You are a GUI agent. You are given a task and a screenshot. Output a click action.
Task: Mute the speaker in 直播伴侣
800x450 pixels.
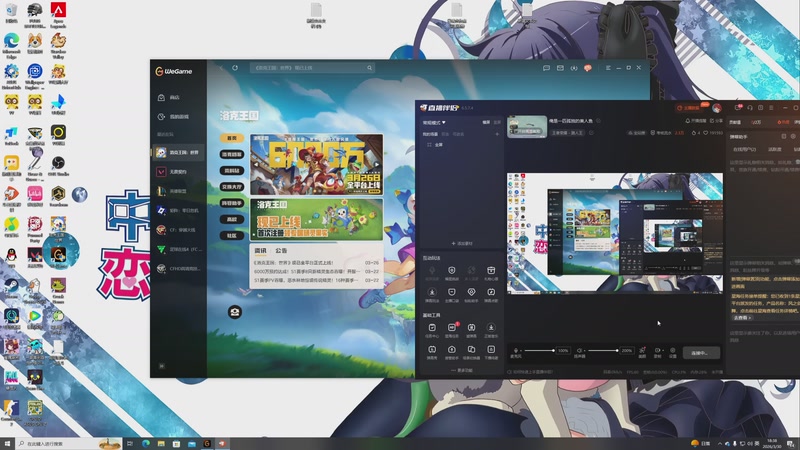click(579, 351)
